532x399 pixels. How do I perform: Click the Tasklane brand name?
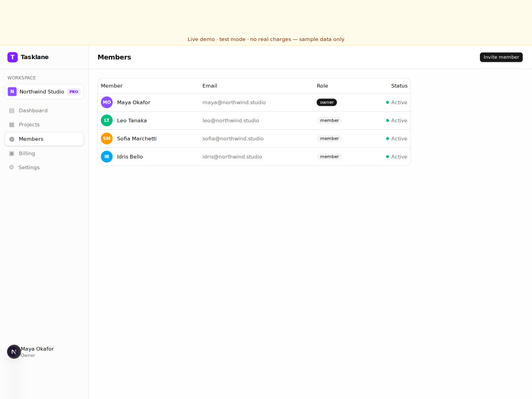tap(35, 57)
